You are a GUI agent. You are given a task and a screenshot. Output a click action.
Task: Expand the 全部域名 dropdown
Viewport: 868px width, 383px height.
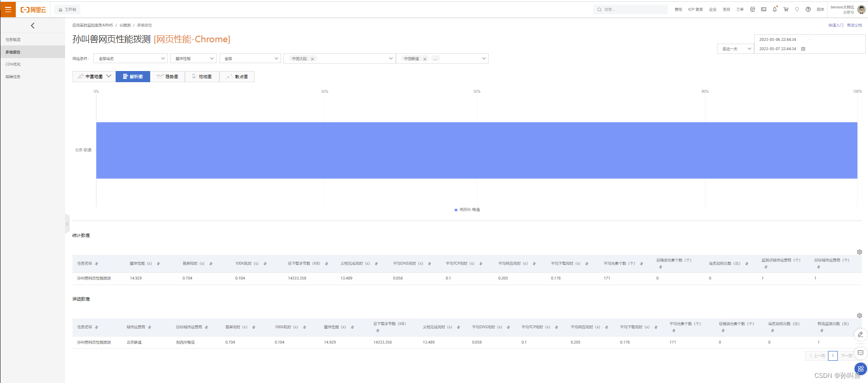coord(131,58)
